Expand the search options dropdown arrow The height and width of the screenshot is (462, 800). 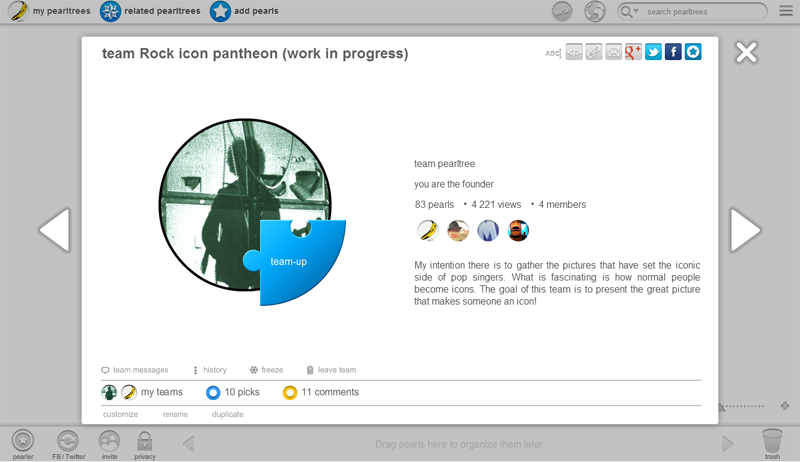(x=636, y=11)
